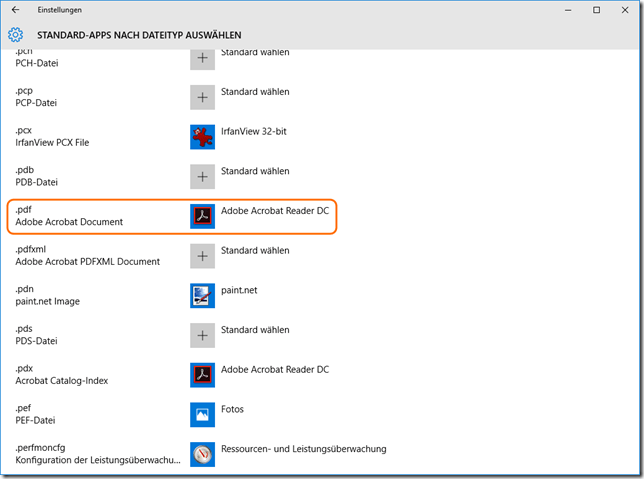644x479 pixels.
Task: Click the .perfmoncfg file type entry
Action: click(97, 454)
